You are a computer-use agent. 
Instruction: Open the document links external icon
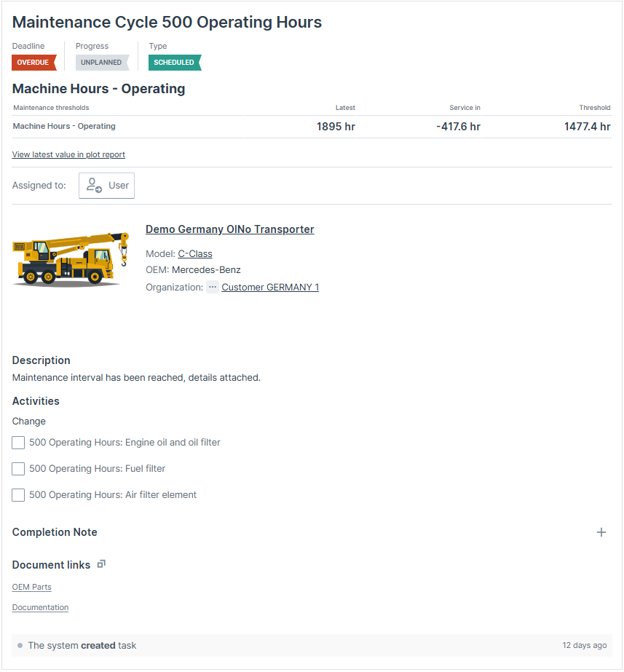coord(101,564)
